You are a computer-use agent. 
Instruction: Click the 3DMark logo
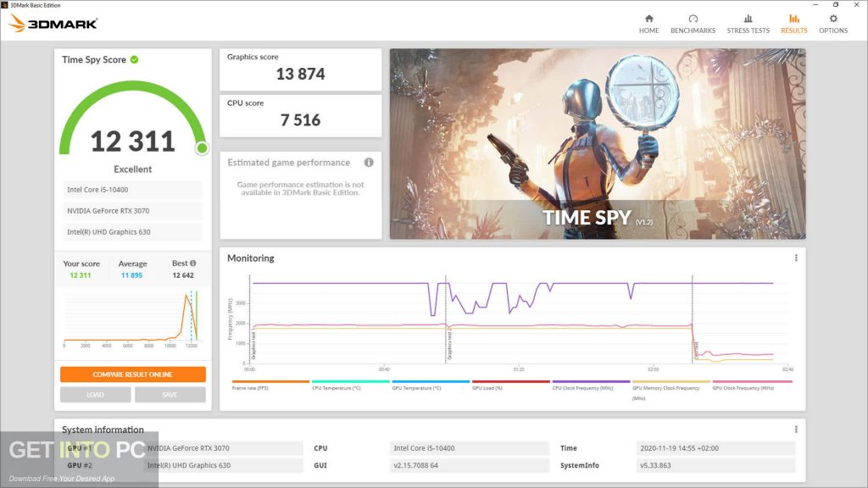53,23
